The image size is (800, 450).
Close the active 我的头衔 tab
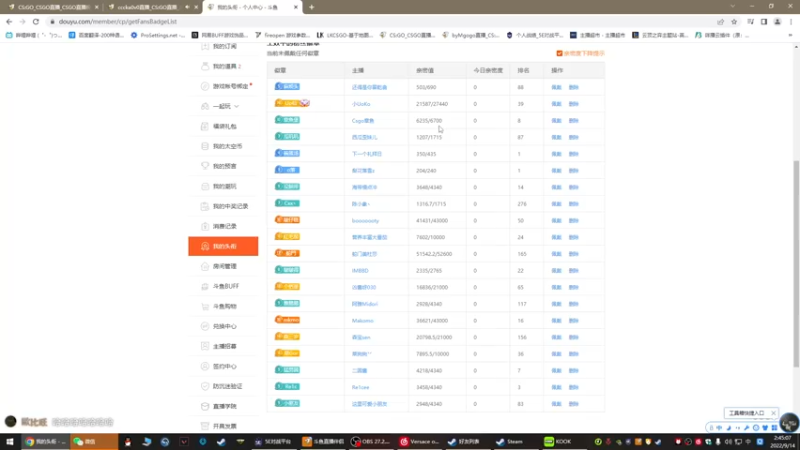tap(295, 7)
